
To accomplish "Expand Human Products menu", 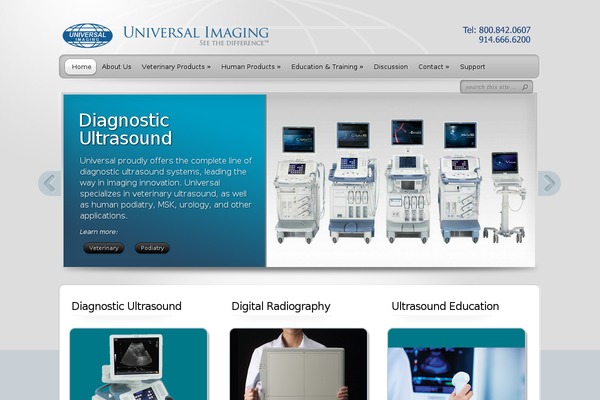I will [x=251, y=67].
